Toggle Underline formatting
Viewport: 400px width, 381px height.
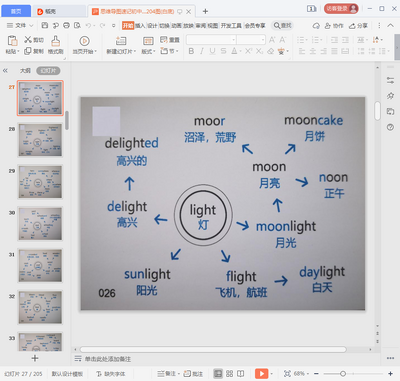click(x=212, y=51)
